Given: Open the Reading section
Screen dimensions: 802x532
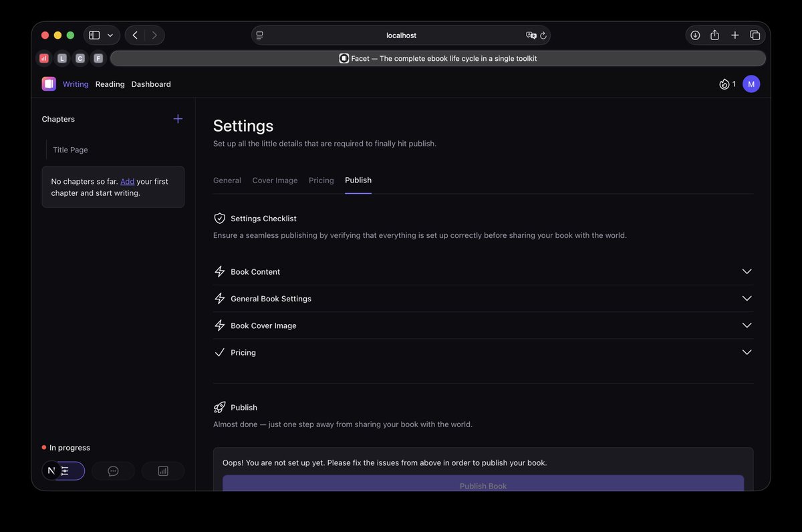Looking at the screenshot, I should coord(110,84).
